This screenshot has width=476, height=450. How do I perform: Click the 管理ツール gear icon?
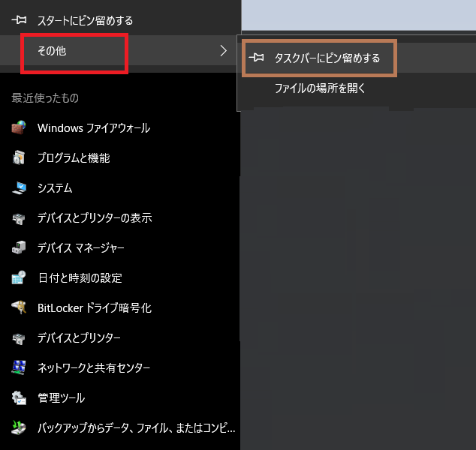19,397
